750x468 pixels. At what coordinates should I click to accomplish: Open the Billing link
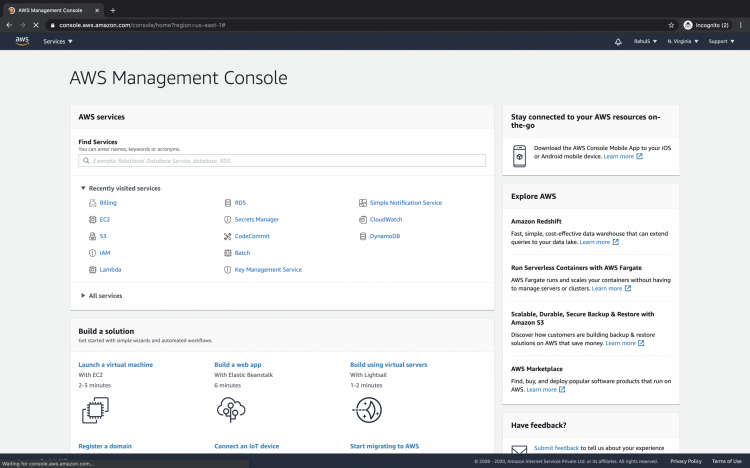[x=108, y=203]
